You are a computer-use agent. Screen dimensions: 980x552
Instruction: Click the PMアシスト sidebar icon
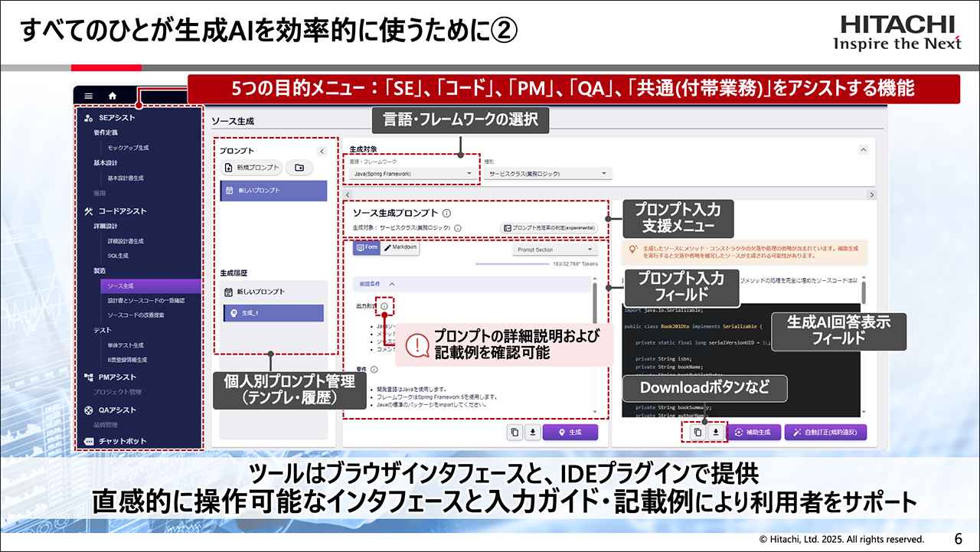pos(89,377)
